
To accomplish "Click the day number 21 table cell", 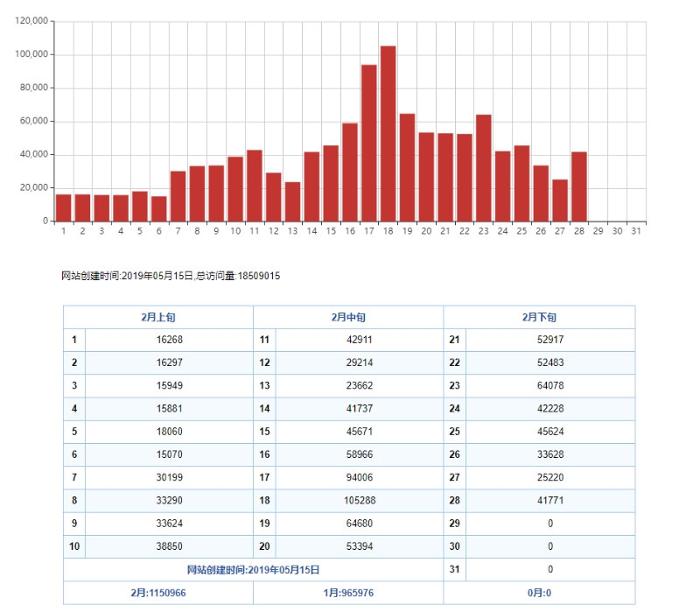I will coord(454,340).
